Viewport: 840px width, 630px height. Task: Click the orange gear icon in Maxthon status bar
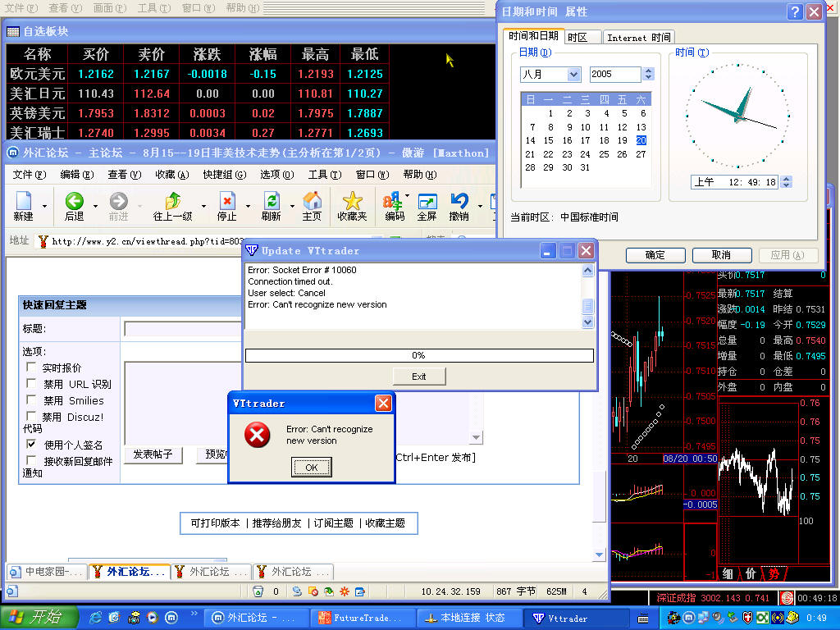pyautogui.click(x=344, y=591)
